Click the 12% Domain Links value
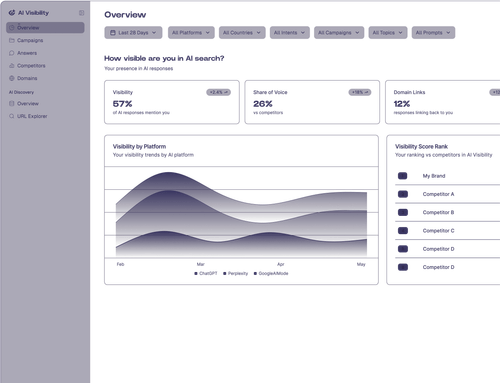The image size is (500, 383). point(402,104)
